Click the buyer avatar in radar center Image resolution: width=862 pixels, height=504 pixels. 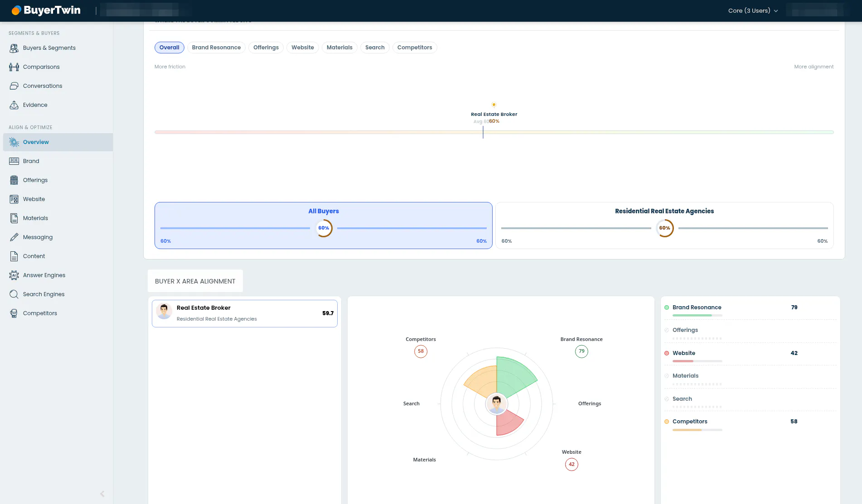(496, 404)
